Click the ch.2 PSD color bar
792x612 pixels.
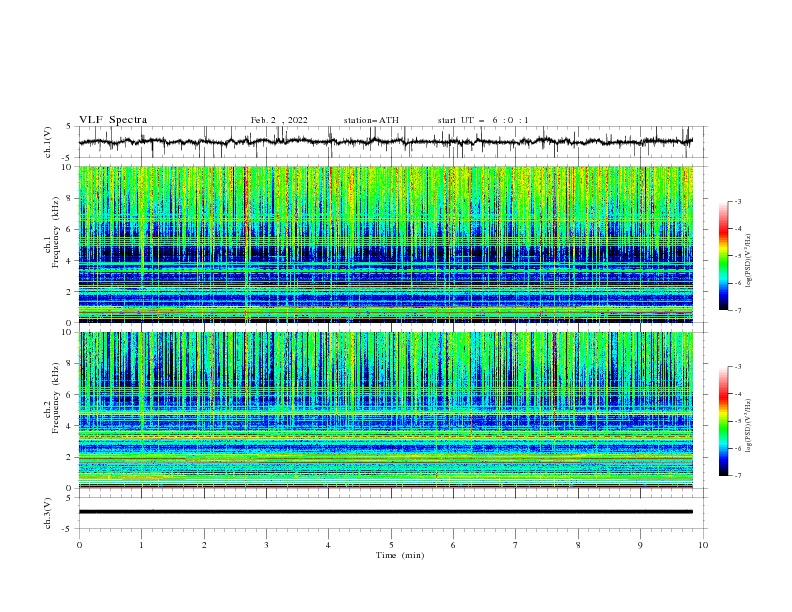724,421
